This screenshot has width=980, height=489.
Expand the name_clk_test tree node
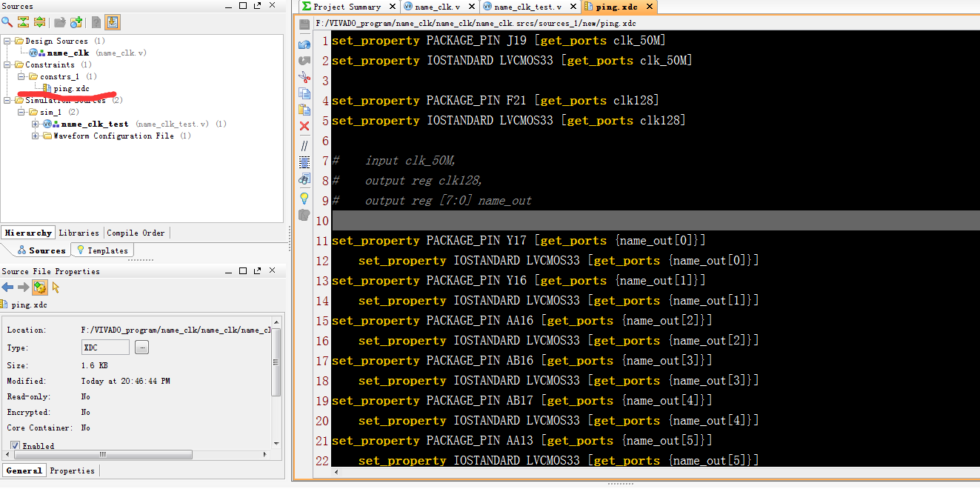pos(35,124)
